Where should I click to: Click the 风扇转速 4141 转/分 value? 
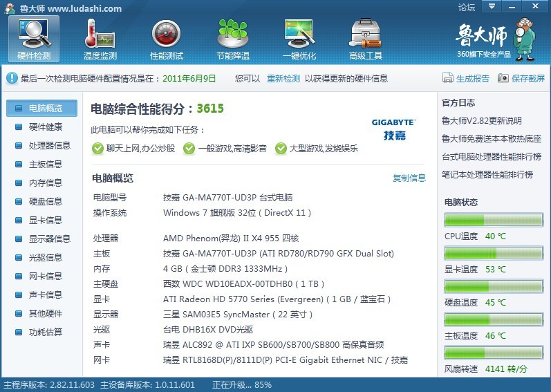(506, 368)
